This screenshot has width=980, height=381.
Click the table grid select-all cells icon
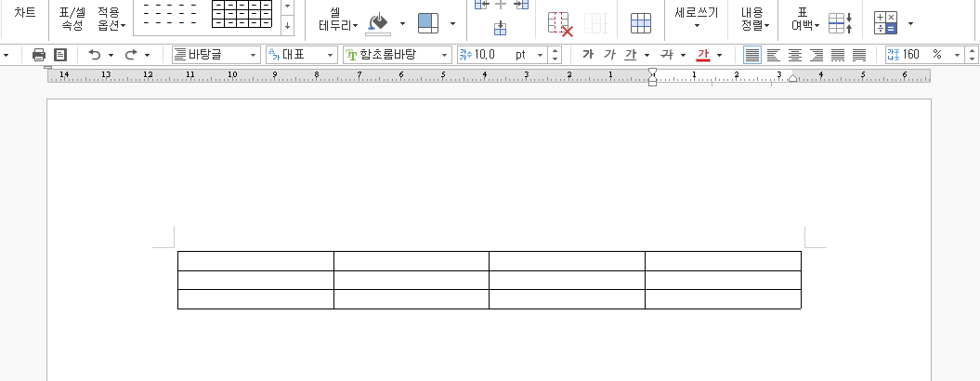click(x=641, y=23)
